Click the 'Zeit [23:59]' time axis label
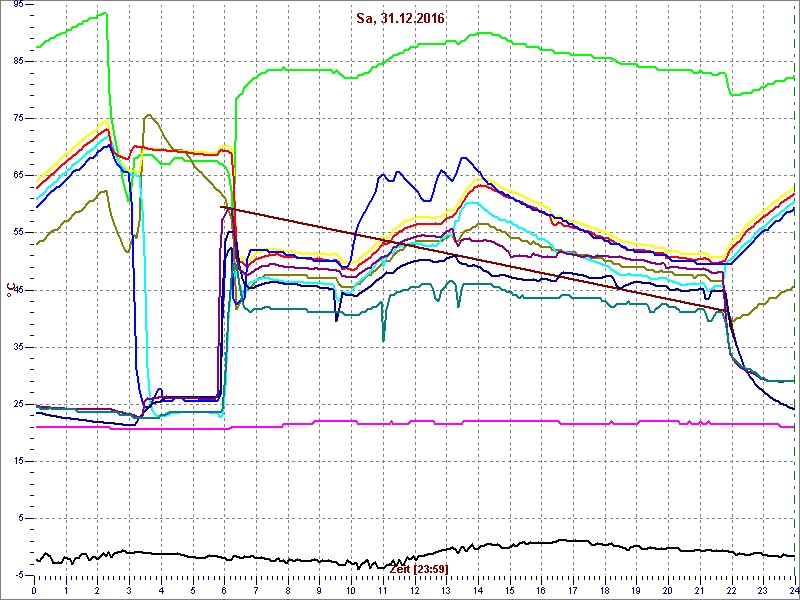 tap(419, 568)
